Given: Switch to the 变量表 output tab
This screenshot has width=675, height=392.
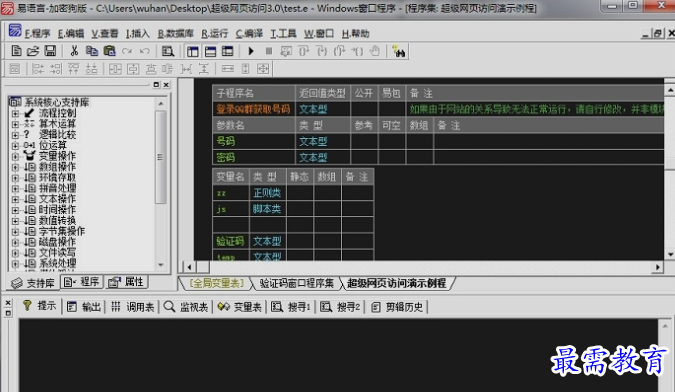Looking at the screenshot, I should 240,307.
